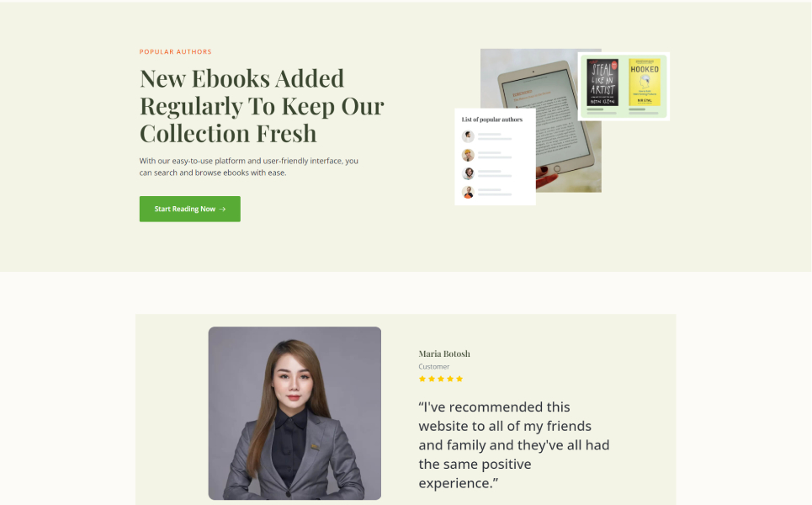Click the Customer label under the name
812x505 pixels.
(x=434, y=367)
